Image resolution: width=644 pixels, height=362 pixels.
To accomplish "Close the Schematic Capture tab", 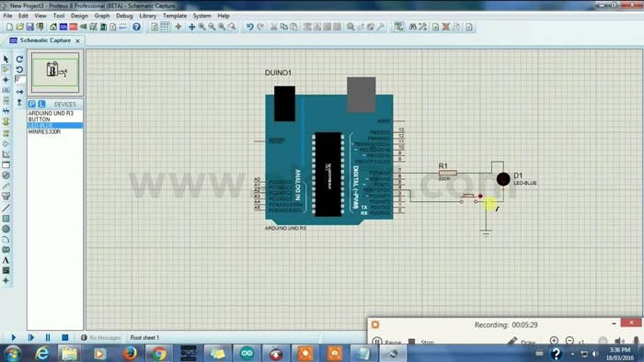I will [77, 41].
